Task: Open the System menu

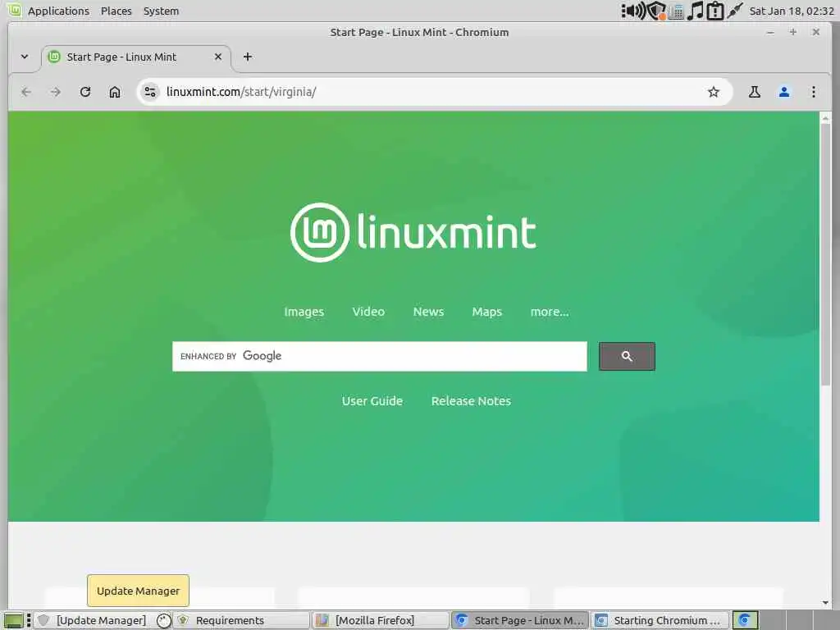Action: (x=162, y=11)
